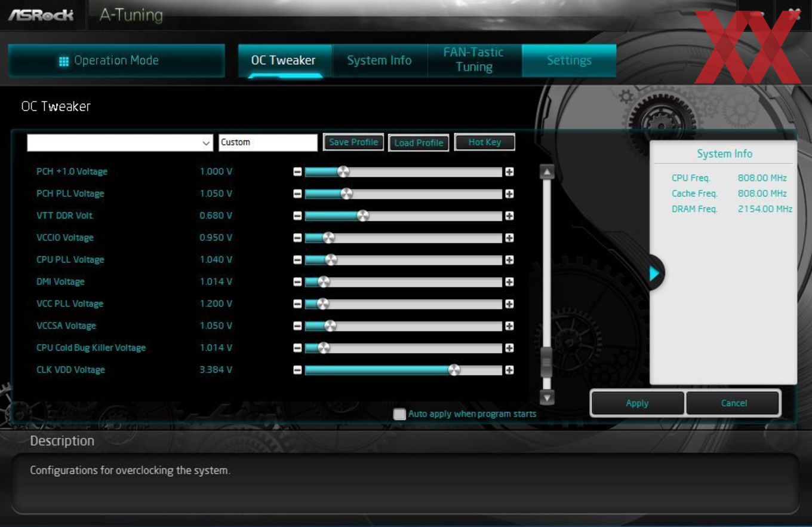Click the VCC PLL Voltage slider handle

(323, 304)
